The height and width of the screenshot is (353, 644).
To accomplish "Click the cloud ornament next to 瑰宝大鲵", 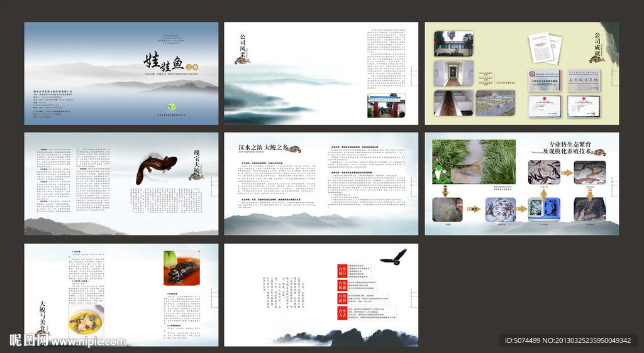I will [x=196, y=176].
